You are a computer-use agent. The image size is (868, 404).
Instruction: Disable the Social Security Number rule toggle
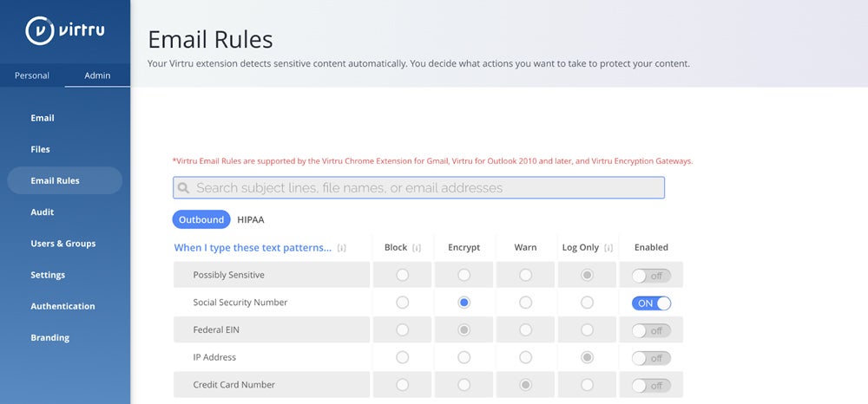651,303
